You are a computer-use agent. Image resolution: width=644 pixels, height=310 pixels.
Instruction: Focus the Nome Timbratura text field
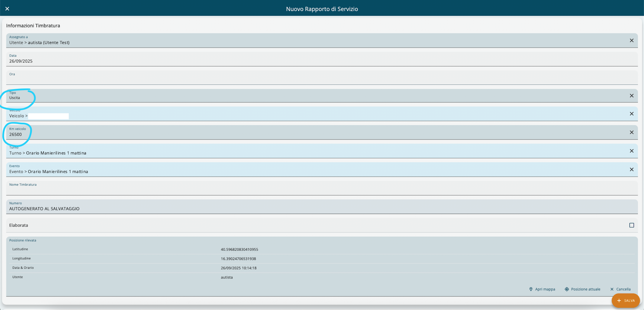(302, 190)
